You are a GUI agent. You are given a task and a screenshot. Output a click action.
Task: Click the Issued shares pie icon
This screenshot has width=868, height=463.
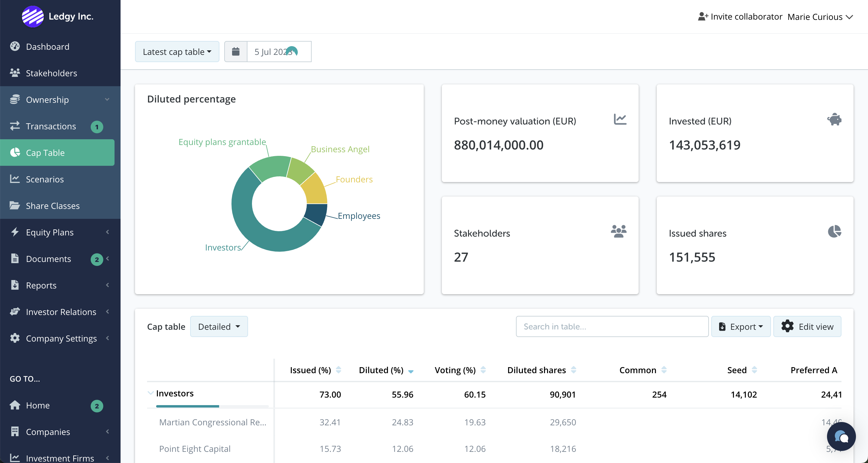[834, 231]
